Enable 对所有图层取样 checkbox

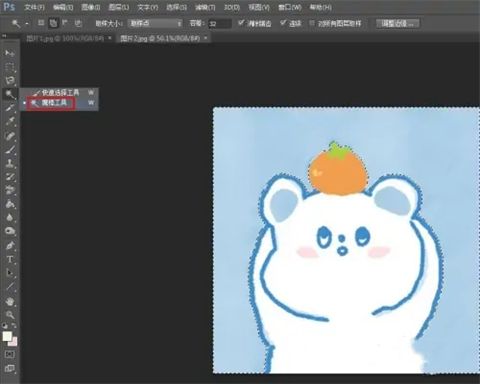[312, 23]
